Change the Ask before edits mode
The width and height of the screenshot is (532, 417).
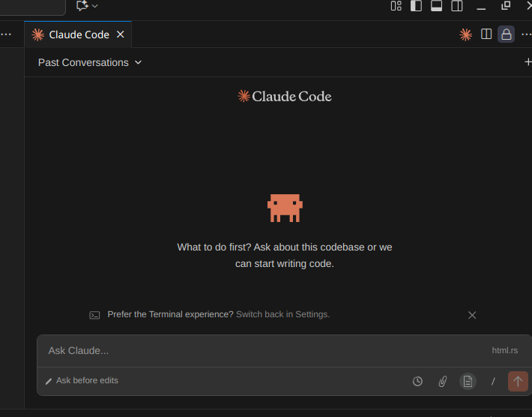click(x=82, y=381)
